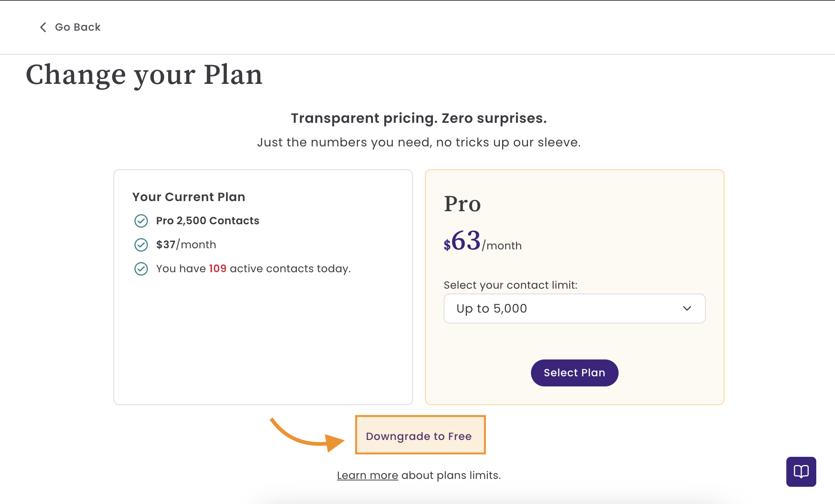Image resolution: width=835 pixels, height=504 pixels.
Task: Click "Transparent pricing. Zero surprises." headline
Action: (x=419, y=118)
